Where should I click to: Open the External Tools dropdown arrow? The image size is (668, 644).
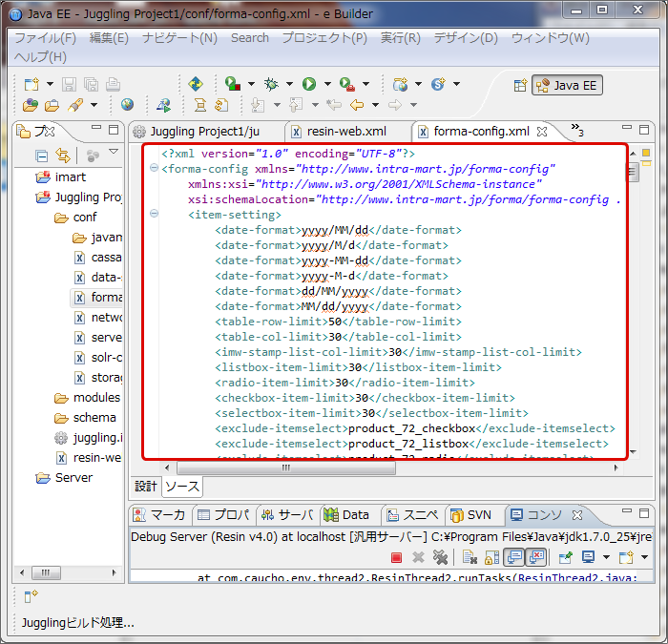pyautogui.click(x=365, y=84)
